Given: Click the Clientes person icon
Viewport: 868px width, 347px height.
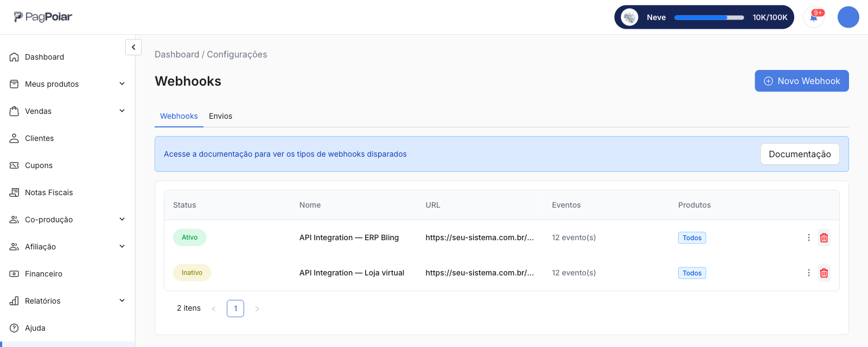Looking at the screenshot, I should 14,138.
